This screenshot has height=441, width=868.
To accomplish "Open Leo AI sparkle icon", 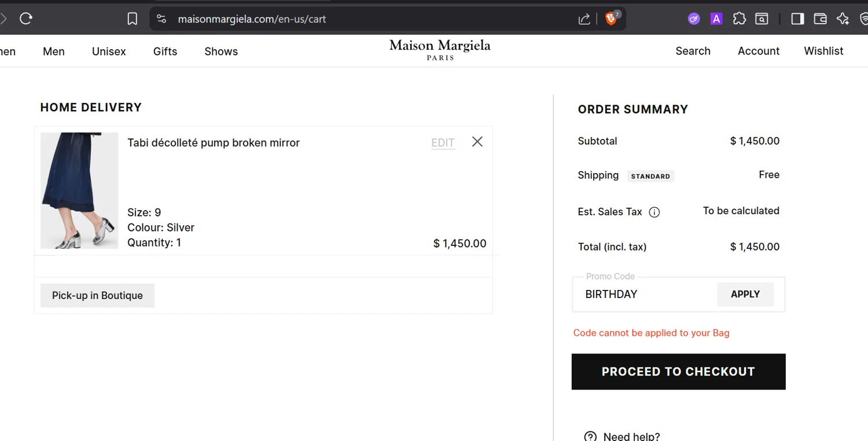I will pyautogui.click(x=843, y=19).
